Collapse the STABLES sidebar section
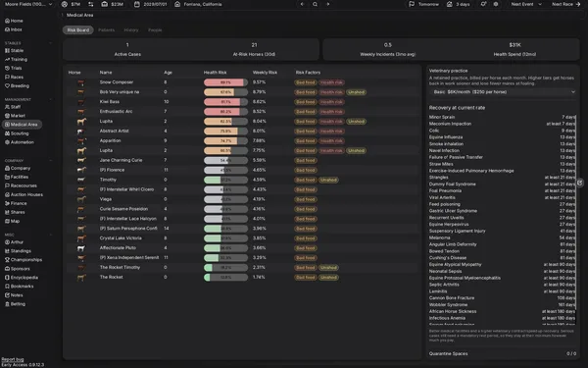 click(x=51, y=43)
